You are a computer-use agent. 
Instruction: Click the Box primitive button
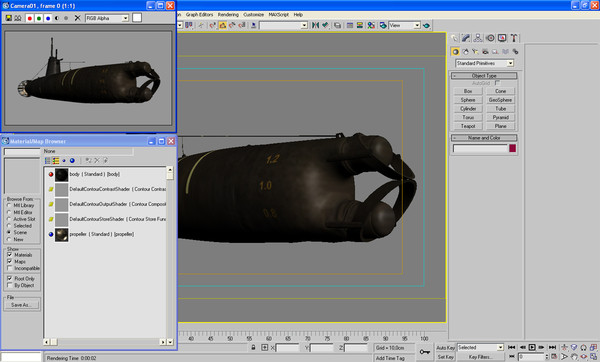pyautogui.click(x=468, y=91)
